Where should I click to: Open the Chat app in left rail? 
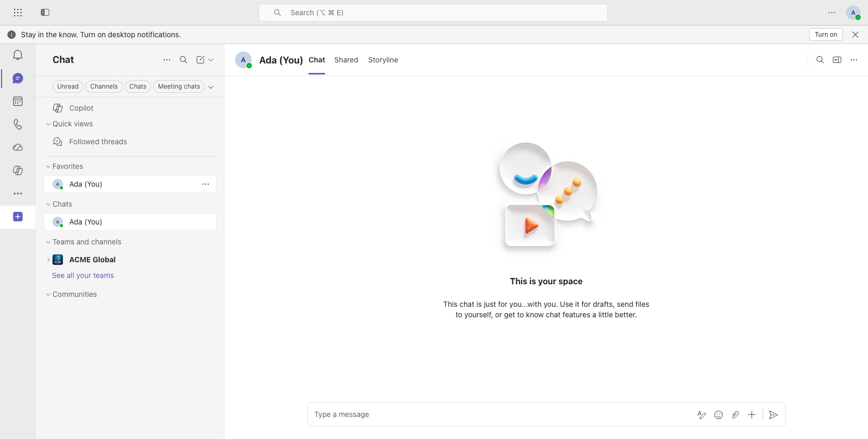(18, 78)
